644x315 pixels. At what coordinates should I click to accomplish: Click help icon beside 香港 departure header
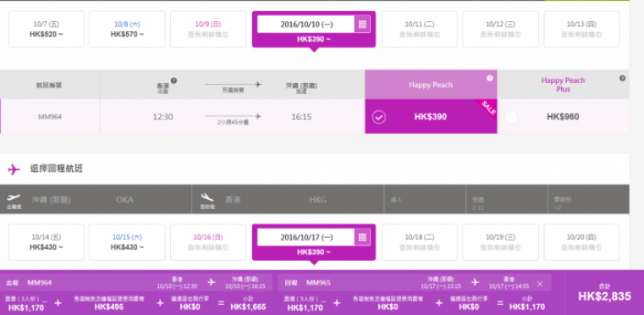click(x=173, y=80)
